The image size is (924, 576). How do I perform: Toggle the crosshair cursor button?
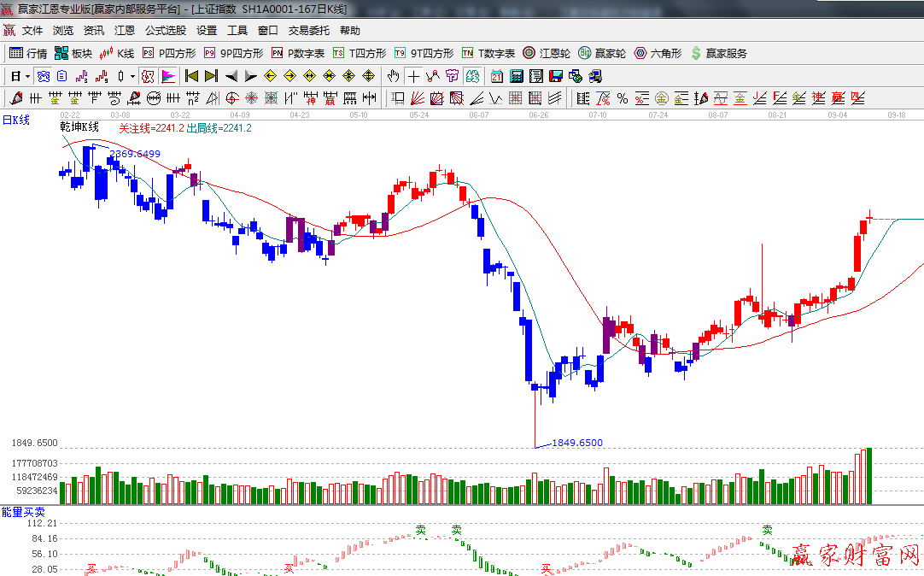coord(413,76)
